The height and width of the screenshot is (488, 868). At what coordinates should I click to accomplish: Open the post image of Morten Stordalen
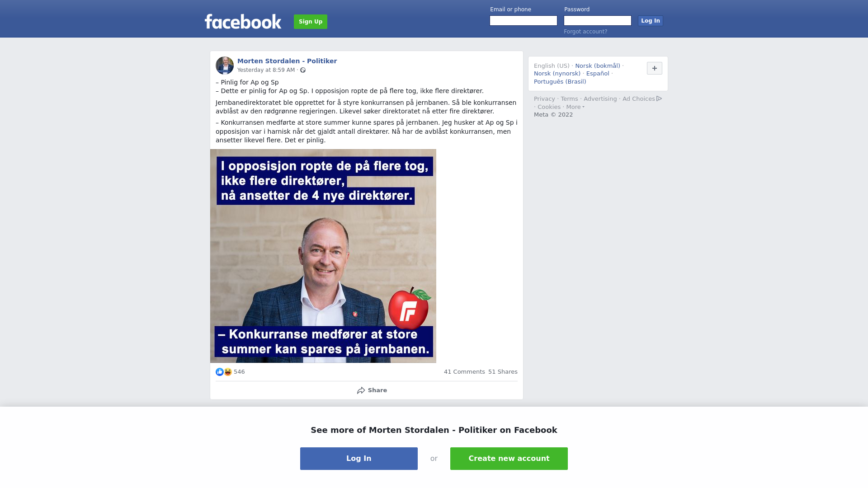pyautogui.click(x=323, y=256)
